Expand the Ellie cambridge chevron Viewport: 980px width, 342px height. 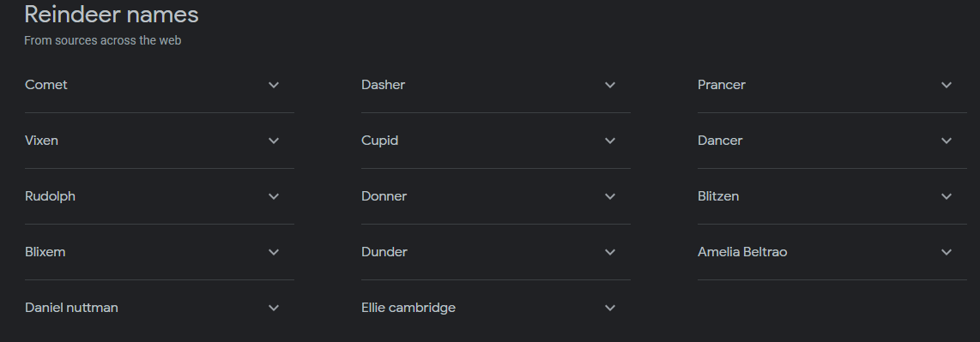[x=610, y=308]
